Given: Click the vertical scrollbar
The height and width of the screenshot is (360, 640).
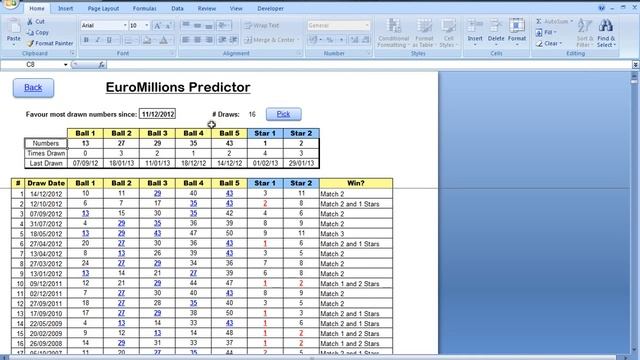Looking at the screenshot, I should pyautogui.click(x=634, y=212).
